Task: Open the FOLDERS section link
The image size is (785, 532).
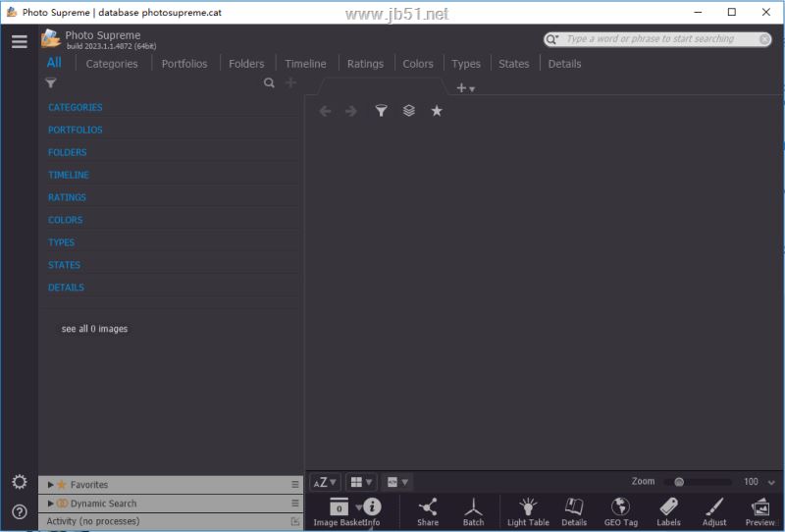Action: click(x=67, y=152)
